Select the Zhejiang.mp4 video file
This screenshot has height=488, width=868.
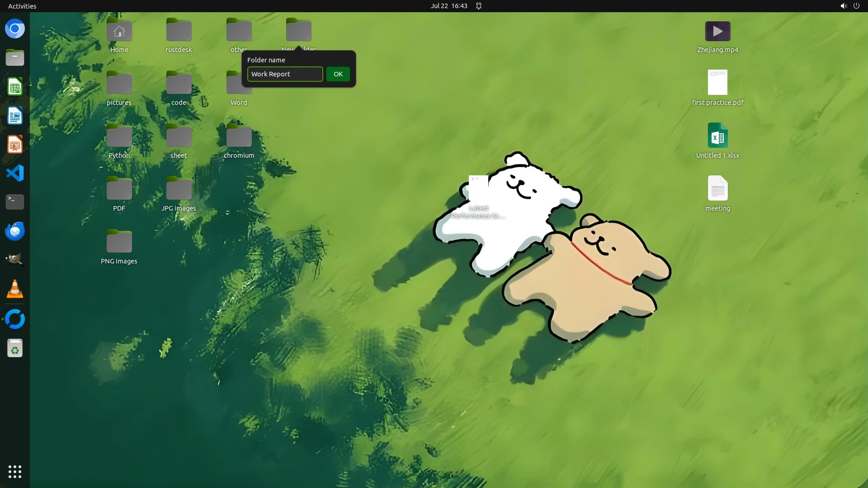pyautogui.click(x=717, y=32)
